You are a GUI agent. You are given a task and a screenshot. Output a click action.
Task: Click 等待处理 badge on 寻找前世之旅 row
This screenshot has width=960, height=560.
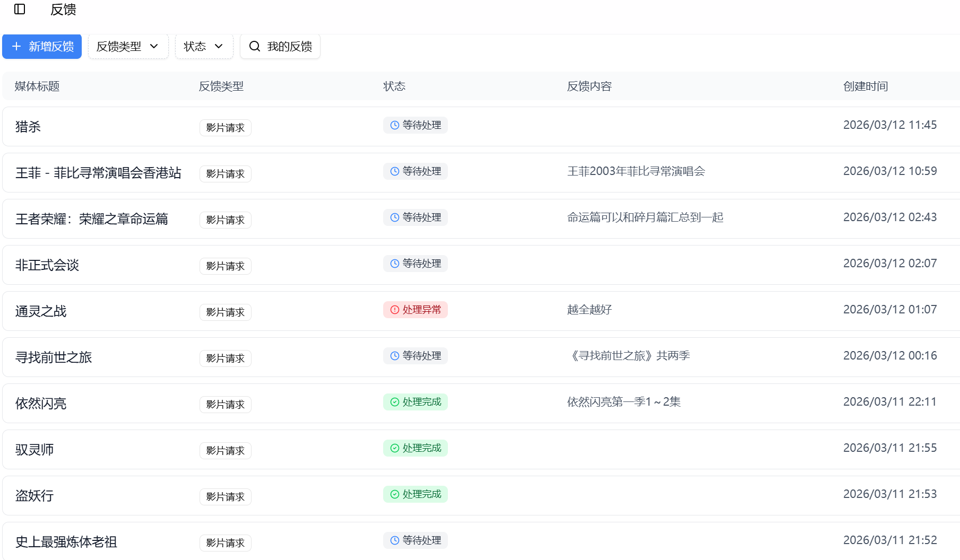coord(416,356)
